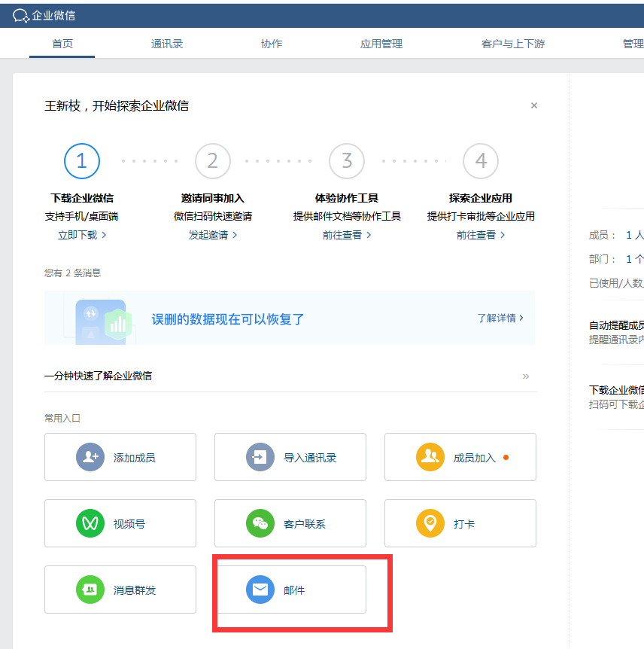
Task: Open the 打卡 entry label
Action: 463,524
